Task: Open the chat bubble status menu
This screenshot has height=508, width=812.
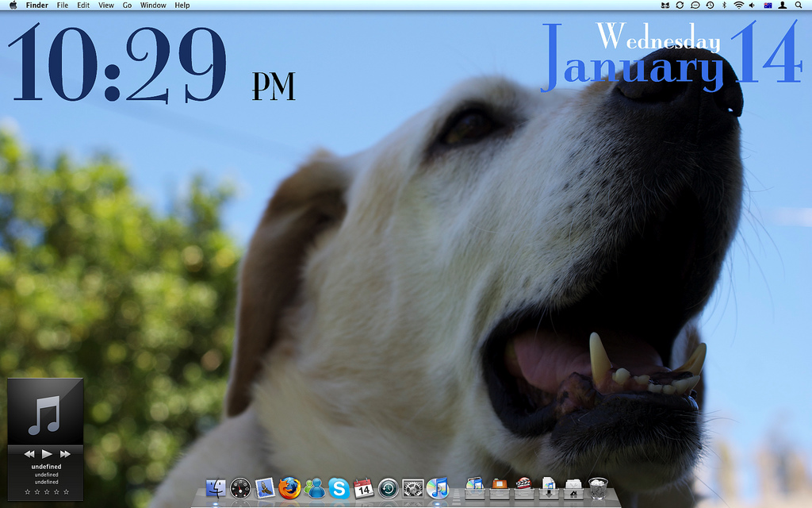Action: (x=695, y=6)
